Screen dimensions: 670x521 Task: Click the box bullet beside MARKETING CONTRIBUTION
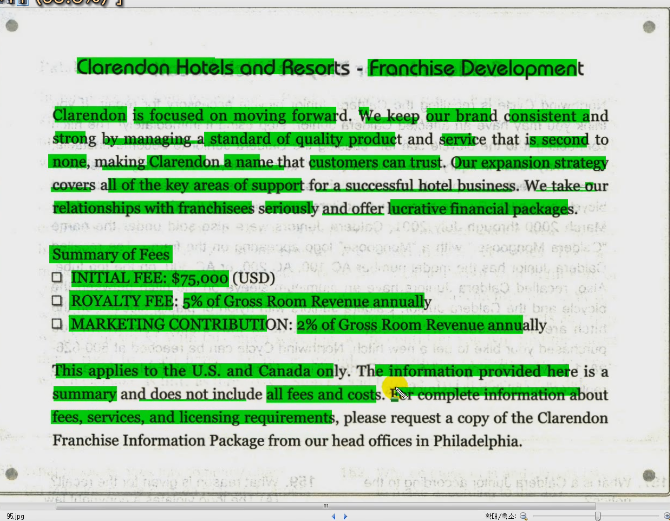click(x=57, y=324)
